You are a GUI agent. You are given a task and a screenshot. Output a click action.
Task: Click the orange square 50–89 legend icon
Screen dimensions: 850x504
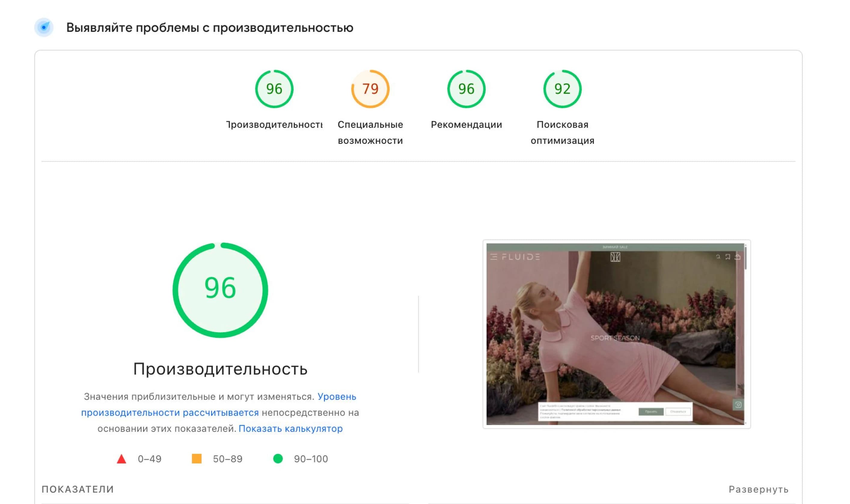(x=197, y=458)
